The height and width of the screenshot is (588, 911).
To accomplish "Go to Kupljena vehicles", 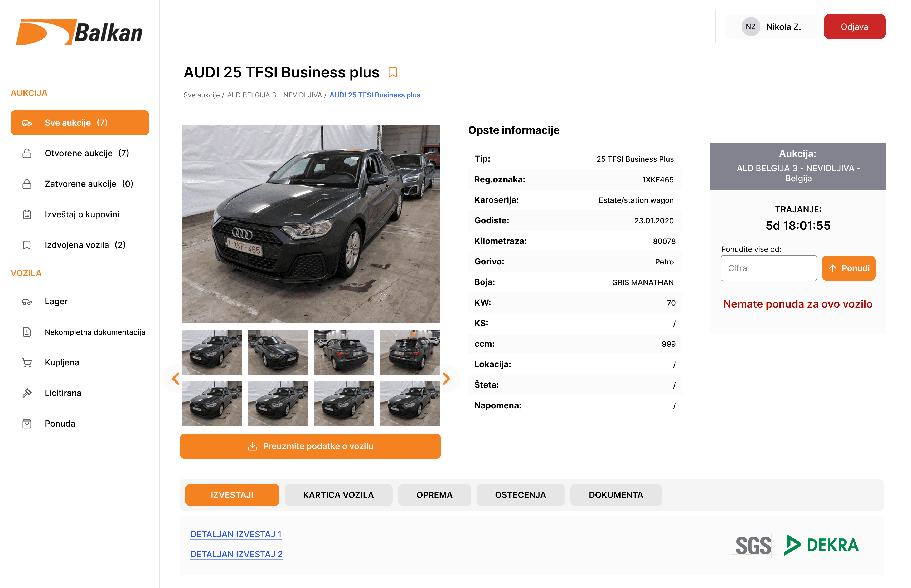I will [80, 363].
